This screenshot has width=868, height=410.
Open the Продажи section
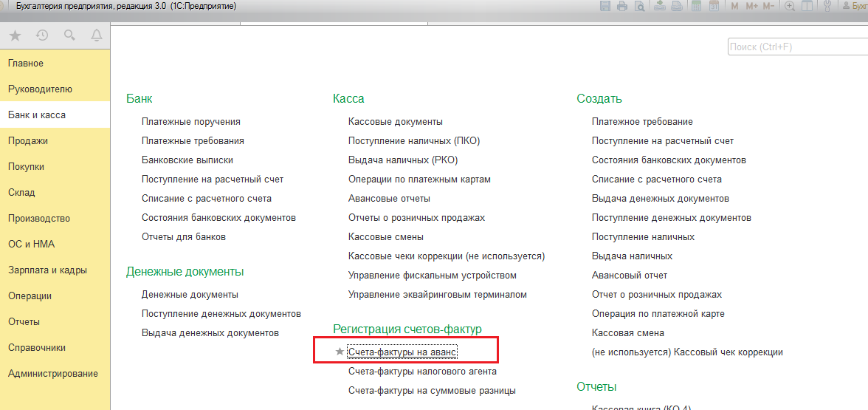pyautogui.click(x=55, y=140)
